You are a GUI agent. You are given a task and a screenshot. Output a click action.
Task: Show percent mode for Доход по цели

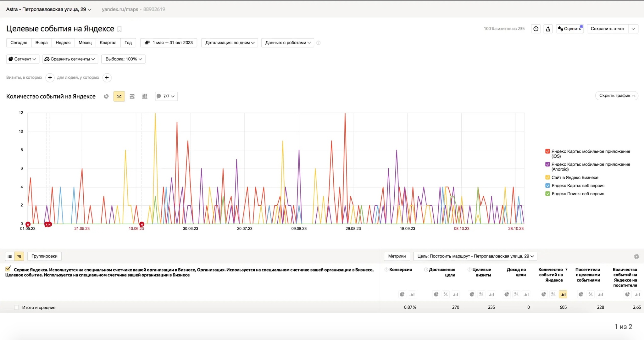(x=516, y=294)
